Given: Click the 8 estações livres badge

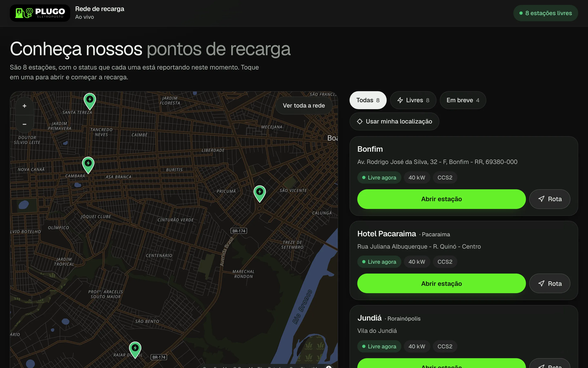Looking at the screenshot, I should [546, 13].
